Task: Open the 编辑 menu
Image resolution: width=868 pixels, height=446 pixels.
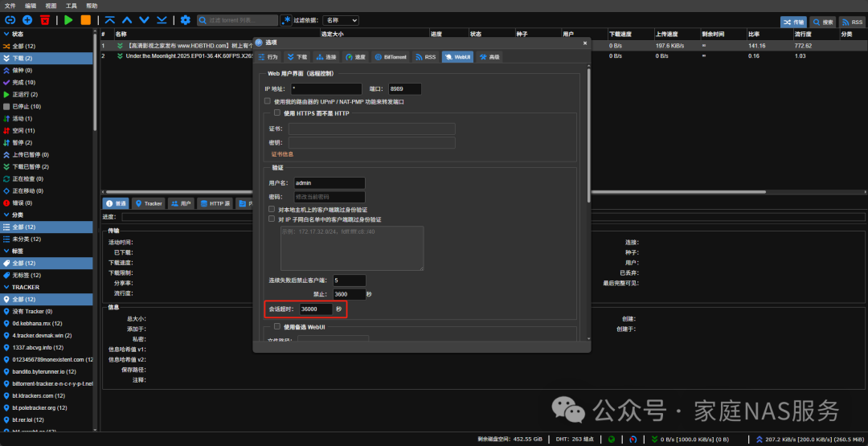Action: pos(31,6)
